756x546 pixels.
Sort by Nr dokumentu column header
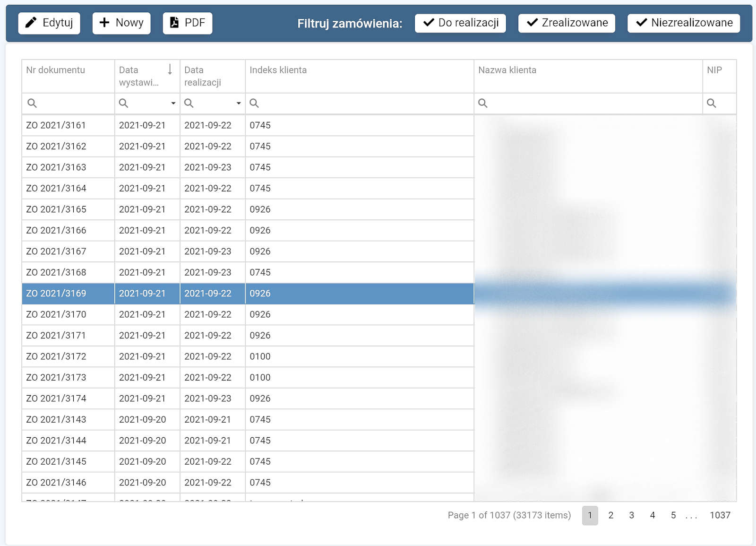point(56,70)
